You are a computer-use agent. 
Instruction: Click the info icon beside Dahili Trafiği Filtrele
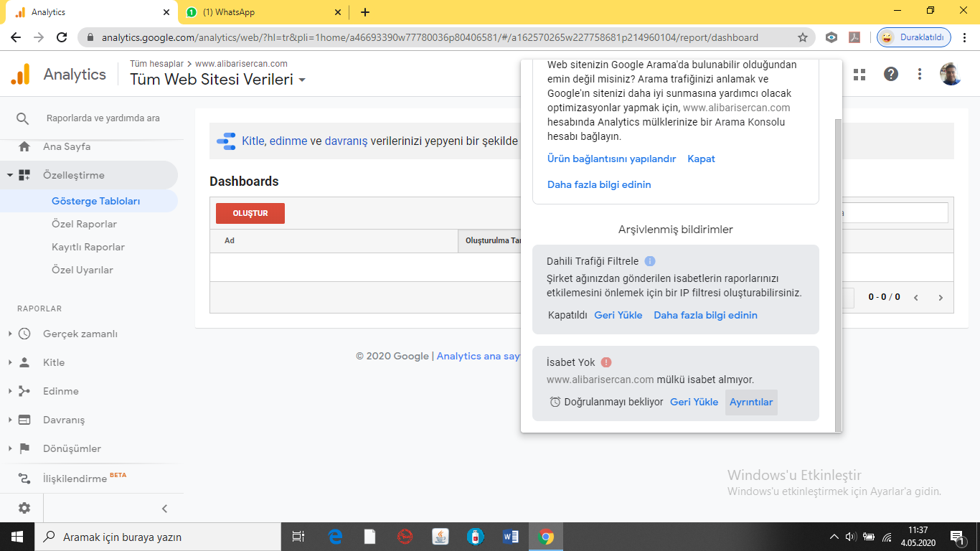click(650, 261)
